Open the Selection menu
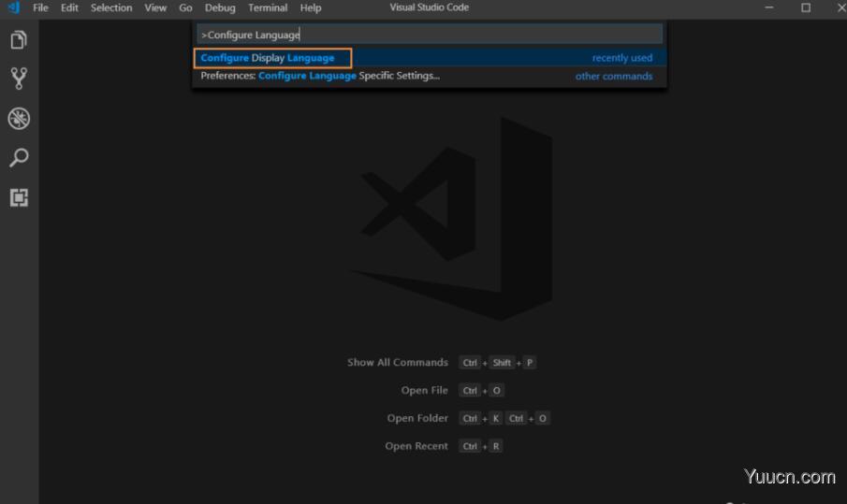Viewport: 847px width, 504px height. [x=111, y=7]
